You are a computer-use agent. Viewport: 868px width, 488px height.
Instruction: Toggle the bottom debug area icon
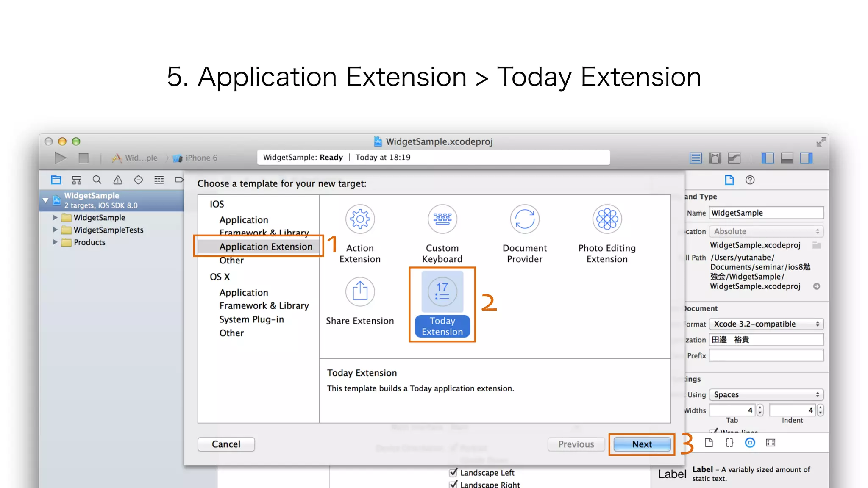(x=787, y=158)
